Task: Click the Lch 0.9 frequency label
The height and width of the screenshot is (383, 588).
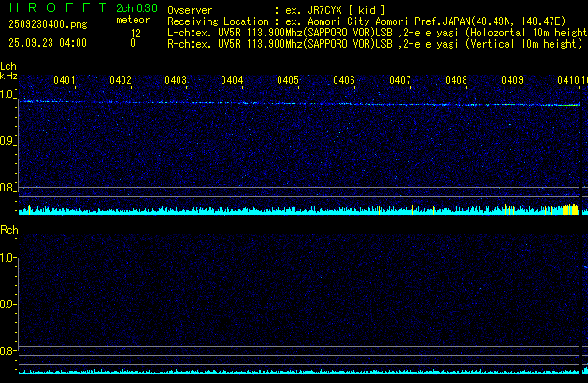Action: (x=8, y=142)
